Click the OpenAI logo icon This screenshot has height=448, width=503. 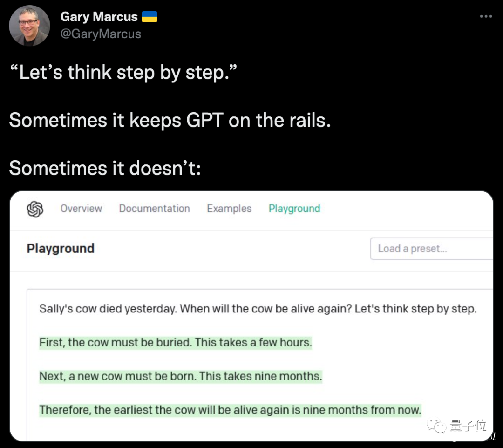[x=35, y=209]
